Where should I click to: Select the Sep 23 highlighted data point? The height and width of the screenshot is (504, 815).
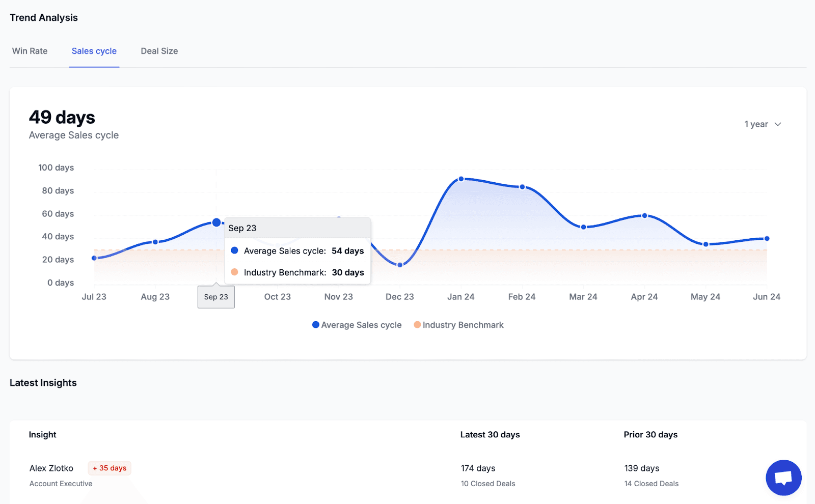coord(216,222)
